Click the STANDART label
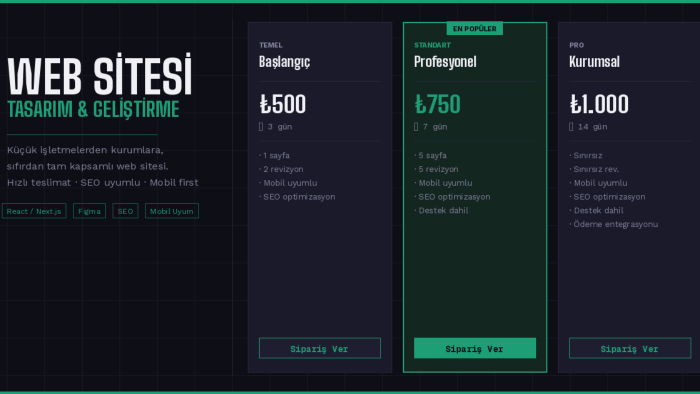700x394 pixels. click(433, 45)
